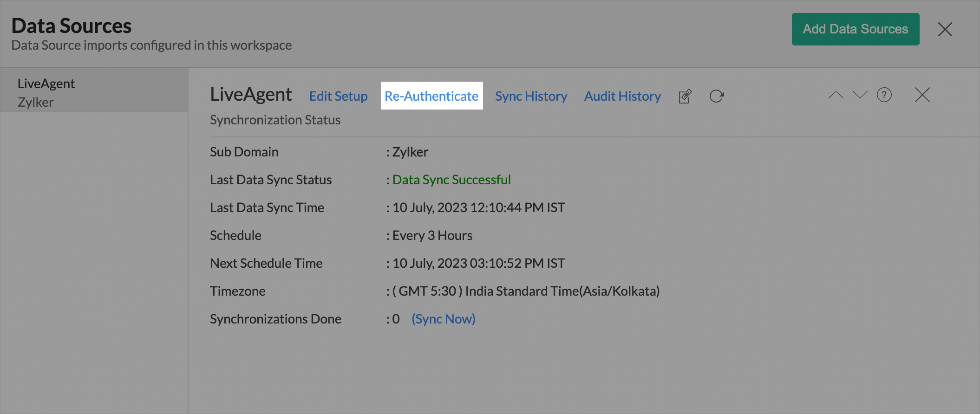Open the help question mark icon
The image size is (980, 414).
884,95
